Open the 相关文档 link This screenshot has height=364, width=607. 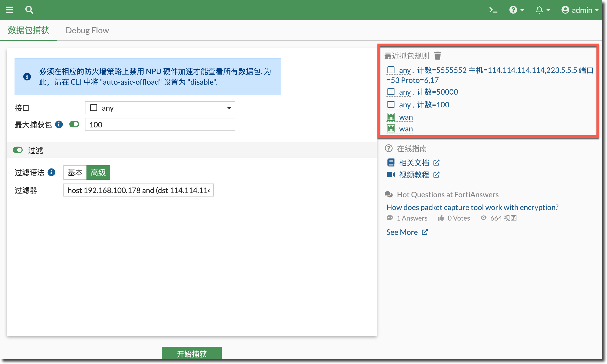(x=414, y=163)
